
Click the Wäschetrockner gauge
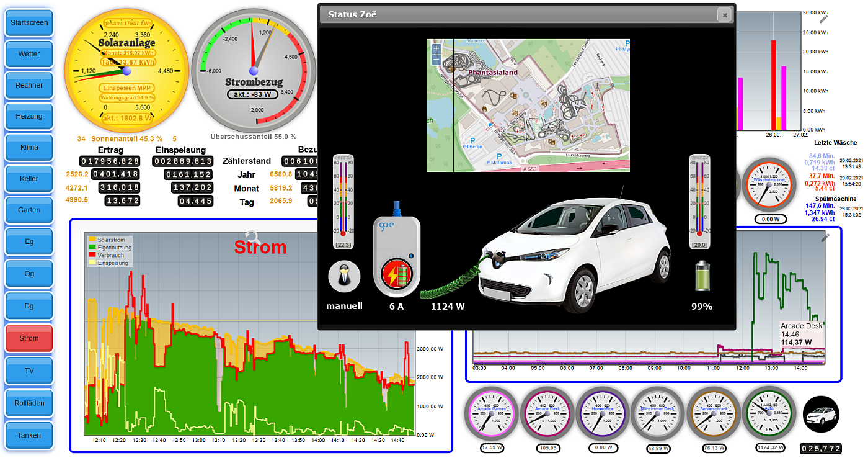769,184
